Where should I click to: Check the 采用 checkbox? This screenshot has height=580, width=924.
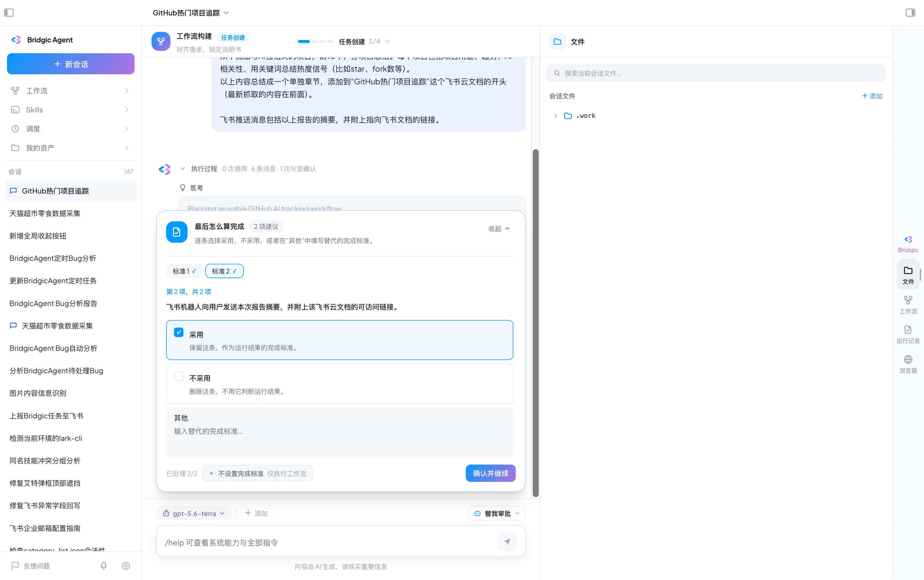tap(179, 332)
